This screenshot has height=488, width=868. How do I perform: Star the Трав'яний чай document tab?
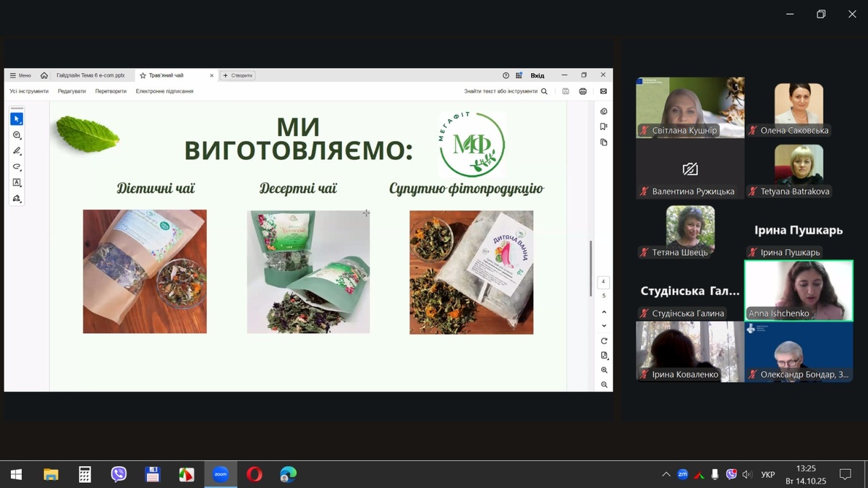coord(143,75)
